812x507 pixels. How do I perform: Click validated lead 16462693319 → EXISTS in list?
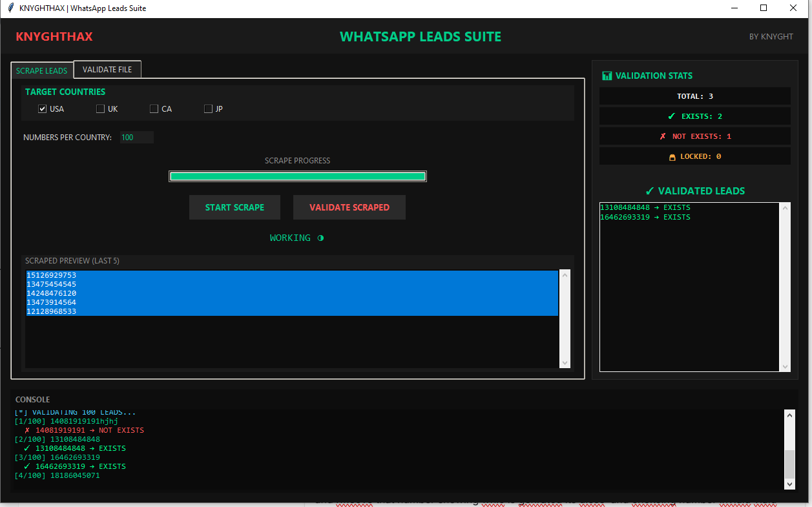[645, 217]
